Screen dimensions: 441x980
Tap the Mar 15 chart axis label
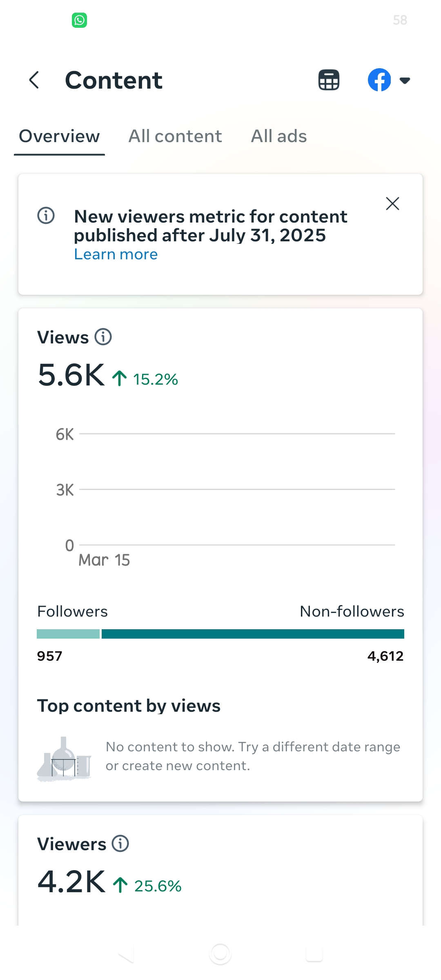104,560
